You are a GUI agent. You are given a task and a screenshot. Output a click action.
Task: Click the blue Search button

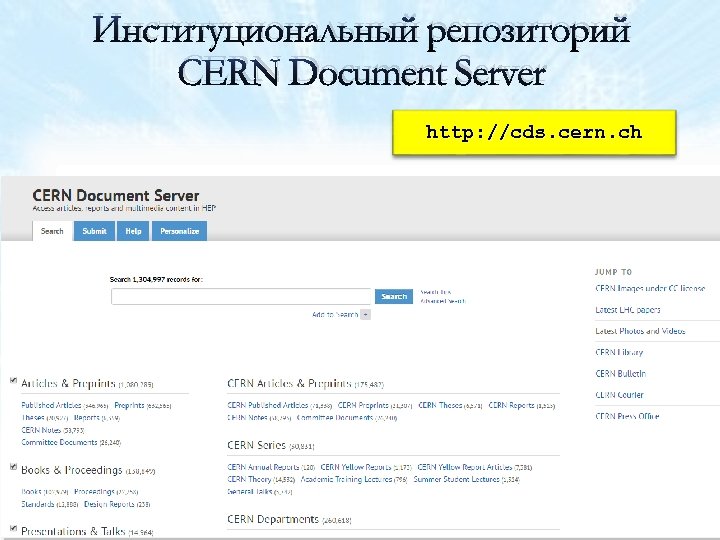click(x=394, y=297)
